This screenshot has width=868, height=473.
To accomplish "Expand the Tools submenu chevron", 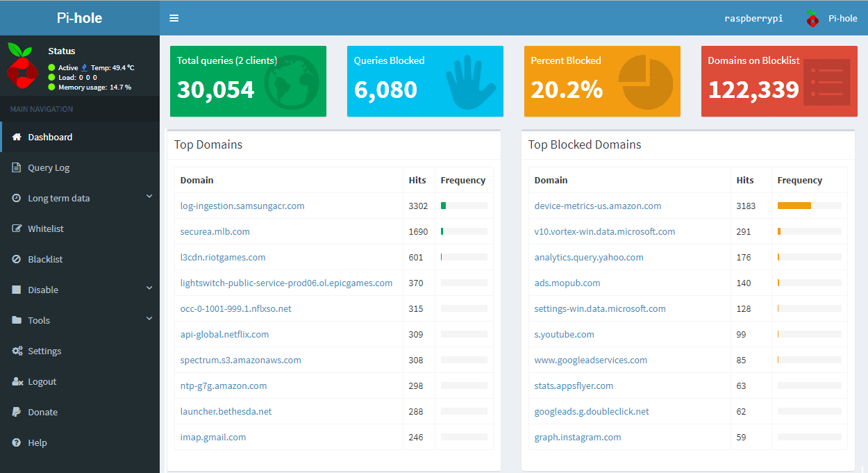I will coord(149,320).
